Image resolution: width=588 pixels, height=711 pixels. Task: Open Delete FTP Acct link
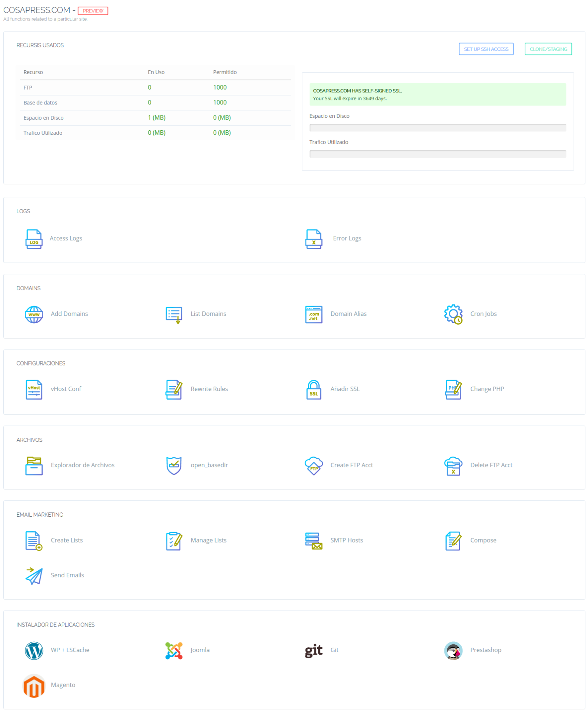[491, 465]
